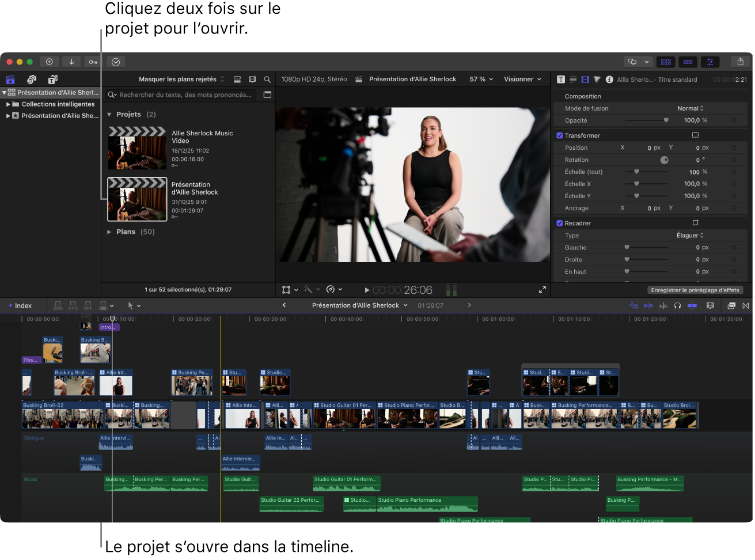
Task: Toggle the inspector panel visibility button
Action: 710,62
